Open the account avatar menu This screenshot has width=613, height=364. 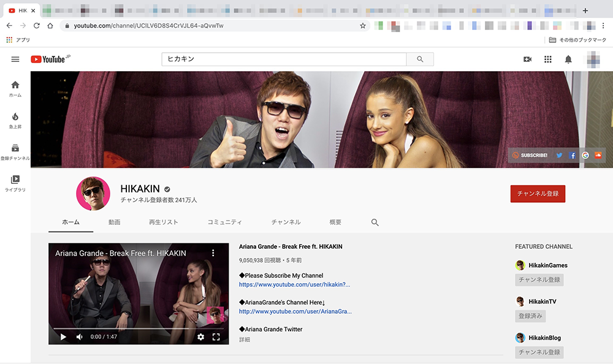point(593,59)
